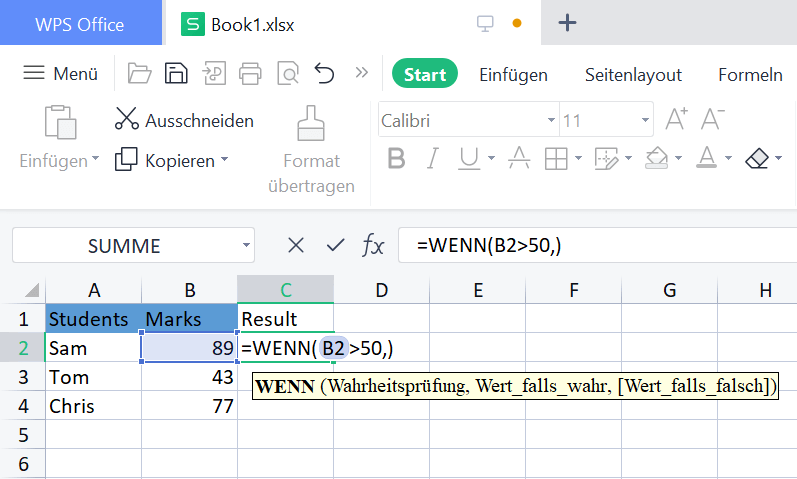
Task: Click cell B3 with value 43
Action: click(x=189, y=377)
